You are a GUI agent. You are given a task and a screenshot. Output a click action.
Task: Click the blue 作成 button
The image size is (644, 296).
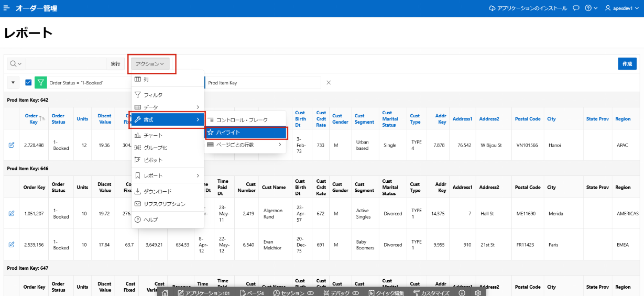(627, 63)
